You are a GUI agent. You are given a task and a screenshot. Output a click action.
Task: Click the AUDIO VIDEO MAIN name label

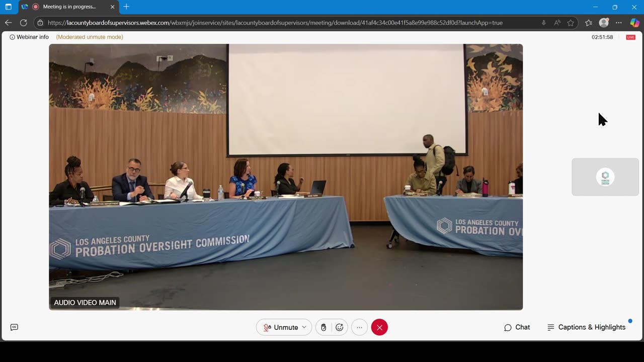pyautogui.click(x=85, y=303)
